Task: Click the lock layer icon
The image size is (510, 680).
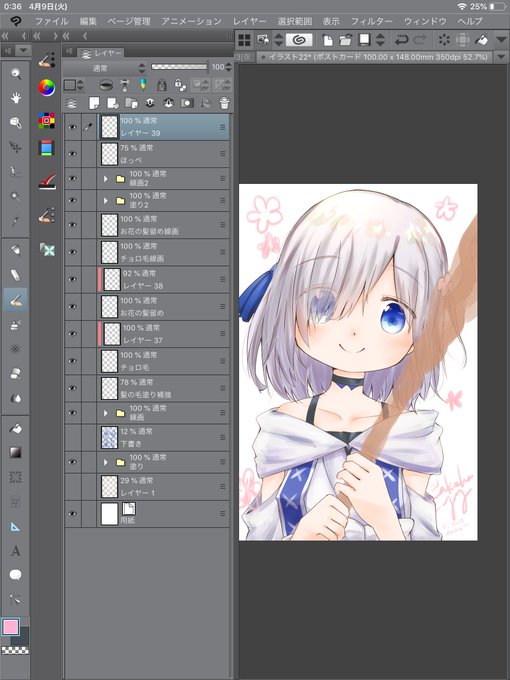Action: (x=161, y=85)
